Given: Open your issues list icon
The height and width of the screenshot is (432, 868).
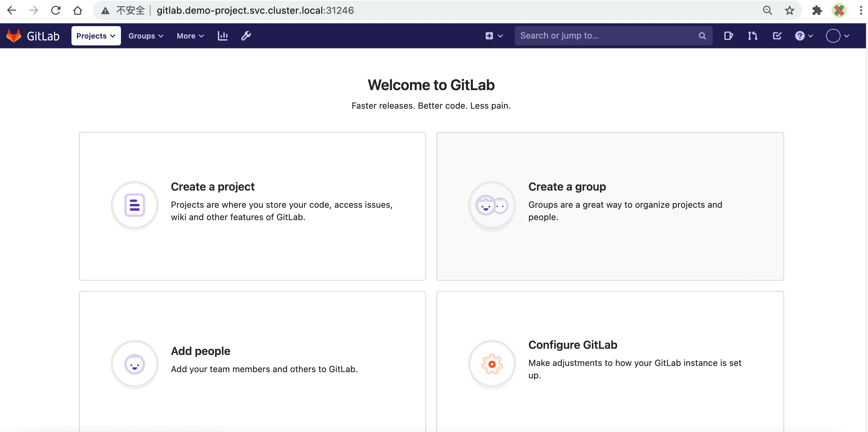Looking at the screenshot, I should click(728, 35).
